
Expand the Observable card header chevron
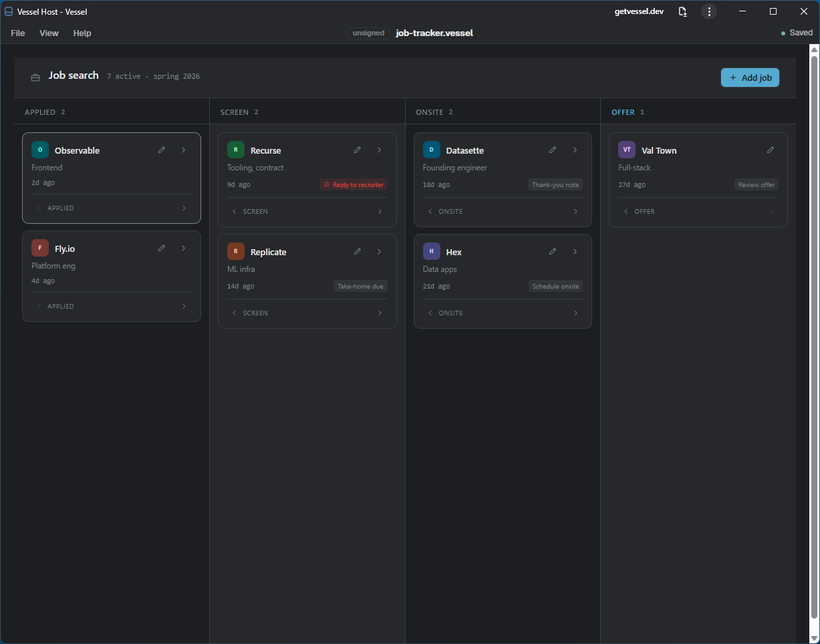point(184,150)
